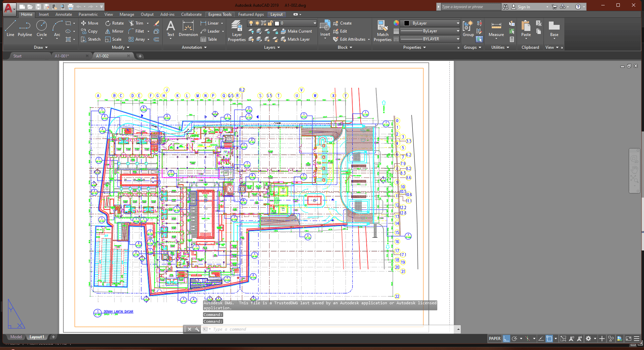Toggle PAPER space button in status bar
The image size is (644, 350).
coord(494,339)
